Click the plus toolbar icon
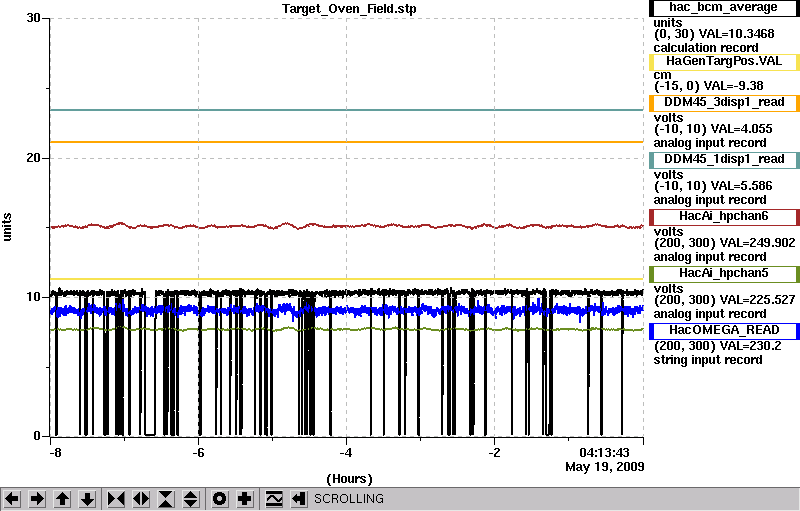 244,498
